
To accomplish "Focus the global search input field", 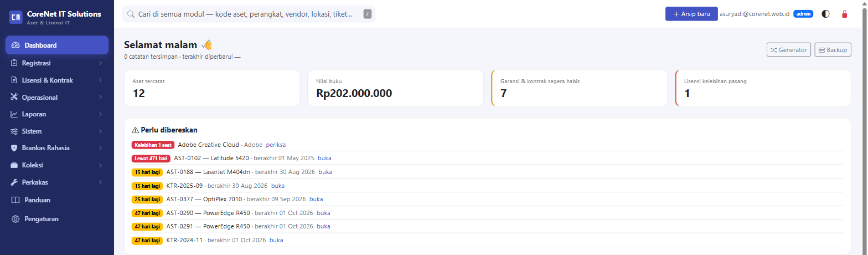I will tap(249, 14).
